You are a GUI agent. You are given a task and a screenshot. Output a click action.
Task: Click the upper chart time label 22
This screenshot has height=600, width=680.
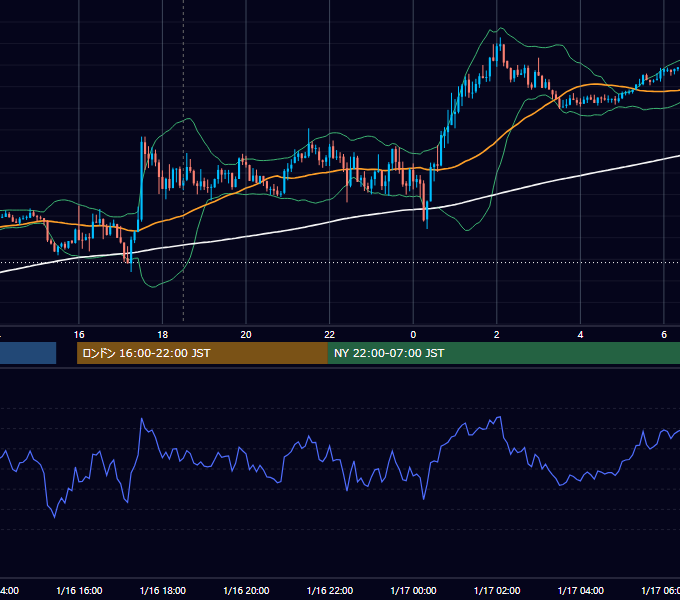coord(330,335)
